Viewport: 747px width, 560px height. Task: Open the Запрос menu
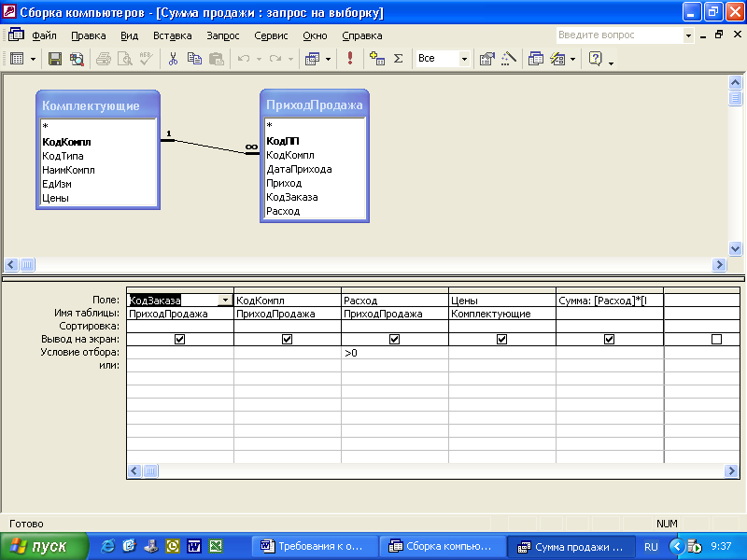coord(223,35)
